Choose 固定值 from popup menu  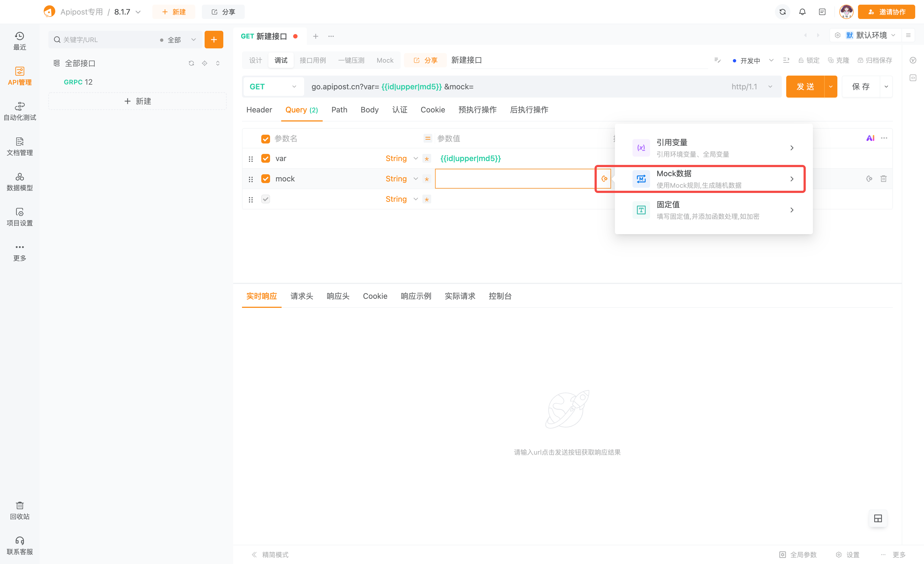tap(713, 210)
